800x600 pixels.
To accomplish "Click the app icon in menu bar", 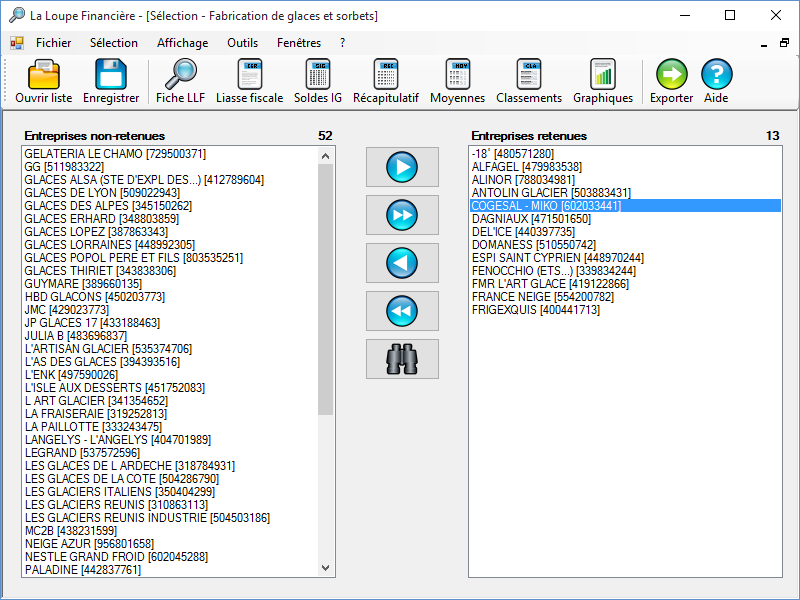I will click(x=17, y=43).
